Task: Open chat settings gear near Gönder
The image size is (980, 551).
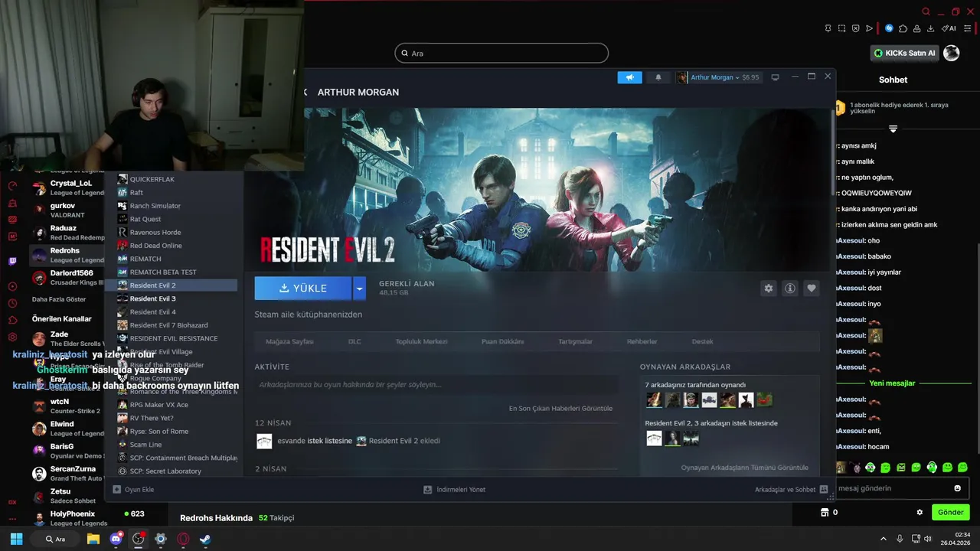Action: (920, 512)
